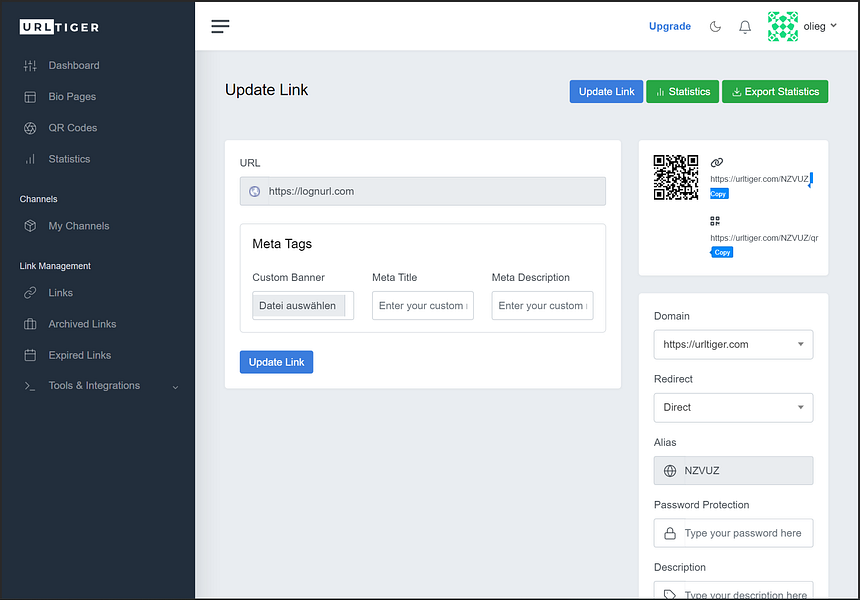Viewport: 860px width, 600px height.
Task: Click the Meta Description input
Action: pyautogui.click(x=542, y=305)
